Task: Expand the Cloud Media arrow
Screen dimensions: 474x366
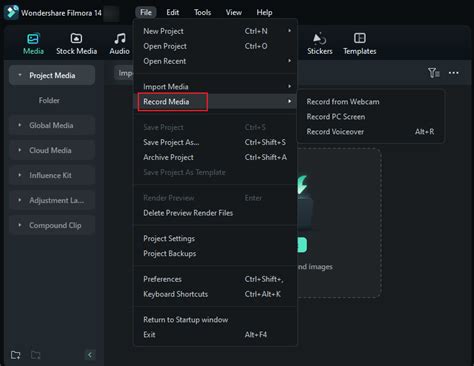Action: tap(20, 150)
